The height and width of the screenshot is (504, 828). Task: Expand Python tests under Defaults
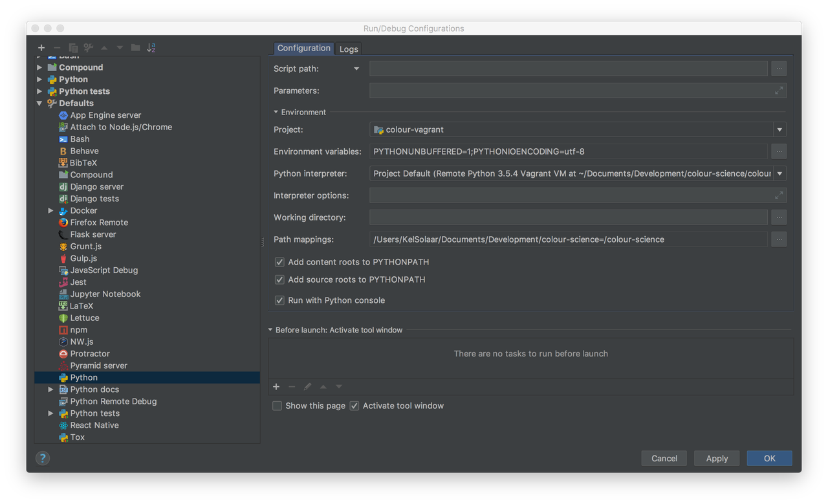[50, 413]
